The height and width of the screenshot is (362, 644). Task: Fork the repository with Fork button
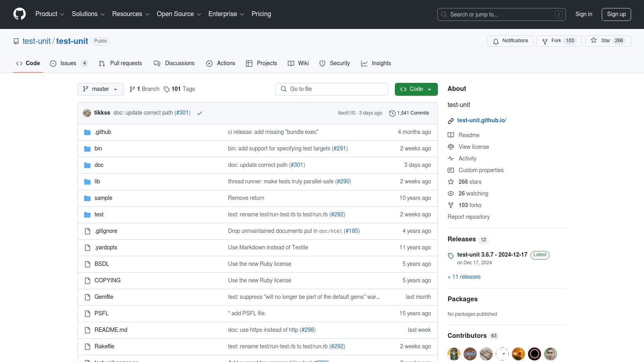coord(559,41)
